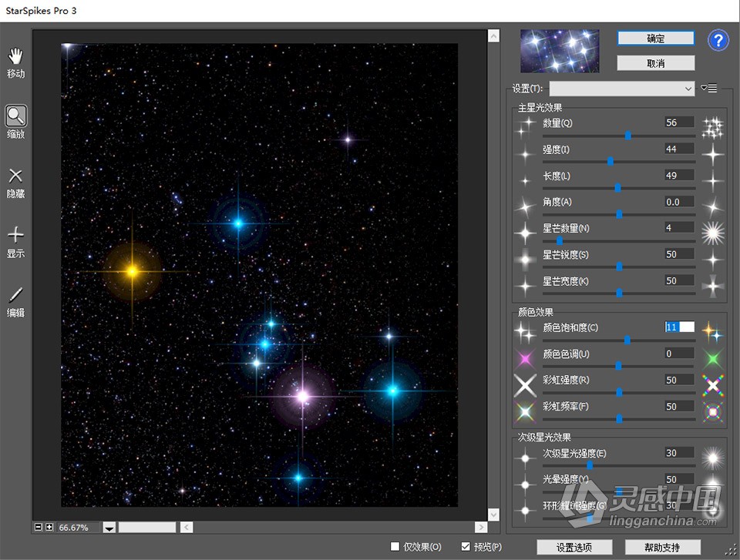
Task: Open the presets list menu beside settings dropdown
Action: click(709, 88)
